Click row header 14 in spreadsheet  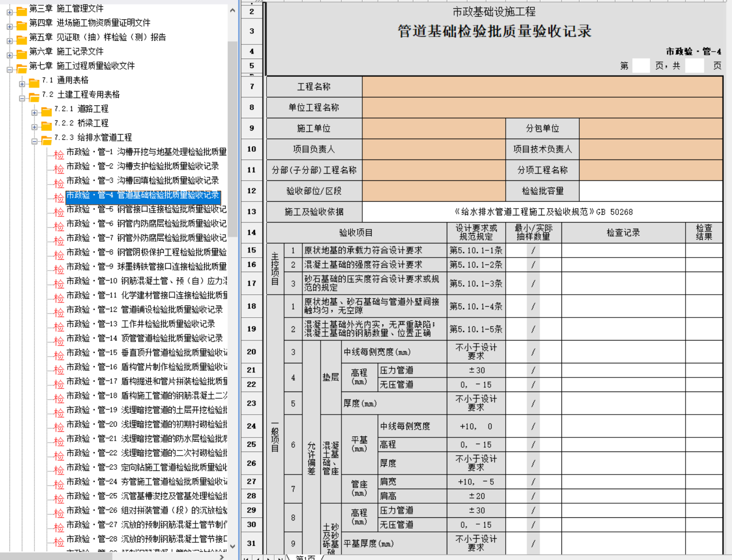click(x=252, y=233)
